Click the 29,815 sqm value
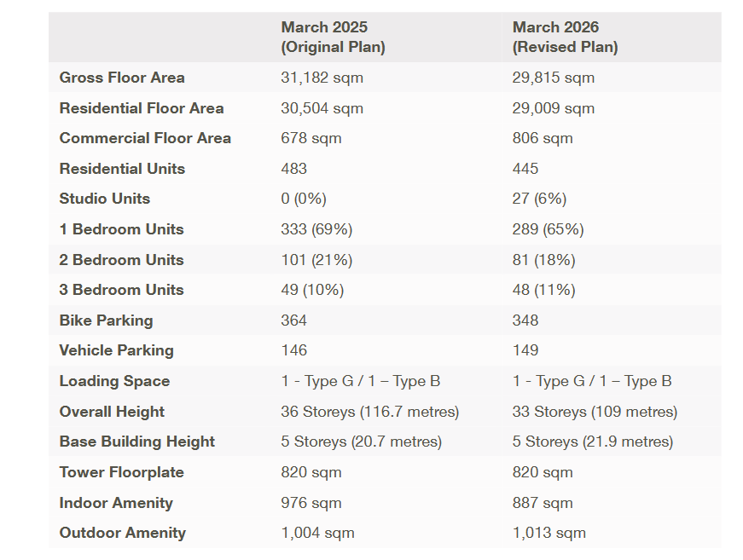Screen dimensions: 743x560 click(x=553, y=78)
